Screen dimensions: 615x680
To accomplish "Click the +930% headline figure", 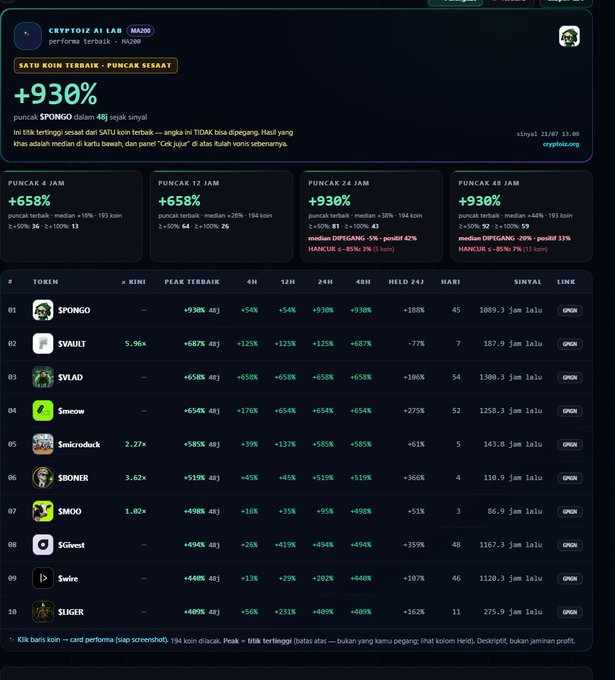I will [x=56, y=94].
